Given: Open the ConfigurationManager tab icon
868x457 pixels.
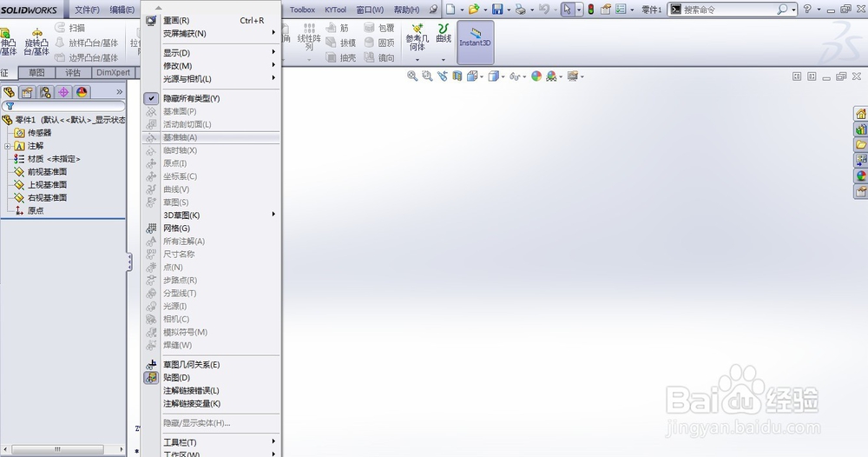Looking at the screenshot, I should tap(45, 92).
